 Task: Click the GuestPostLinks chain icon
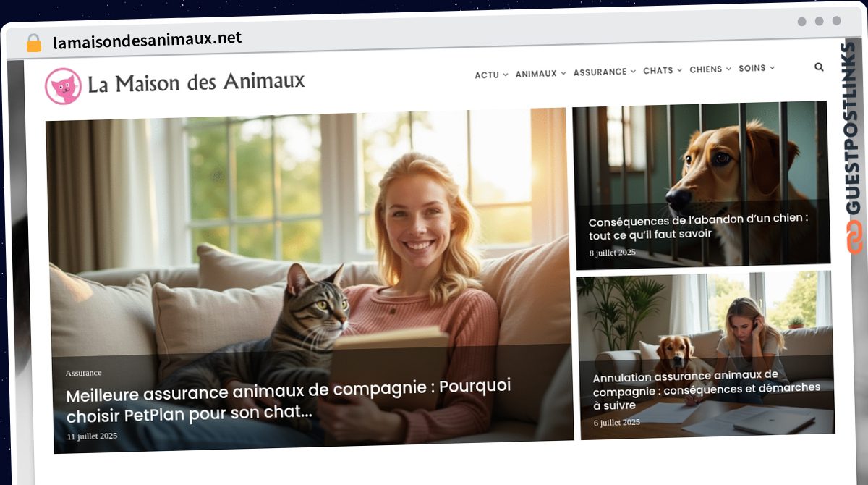(x=855, y=237)
